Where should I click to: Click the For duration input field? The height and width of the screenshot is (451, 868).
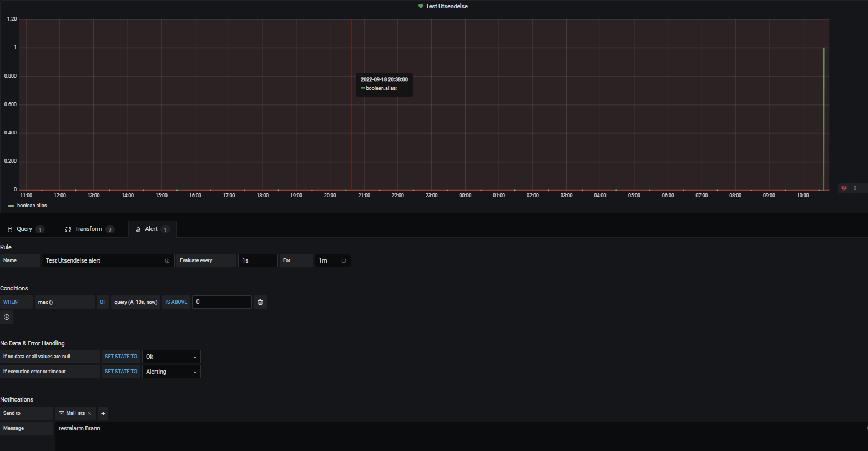pyautogui.click(x=332, y=260)
